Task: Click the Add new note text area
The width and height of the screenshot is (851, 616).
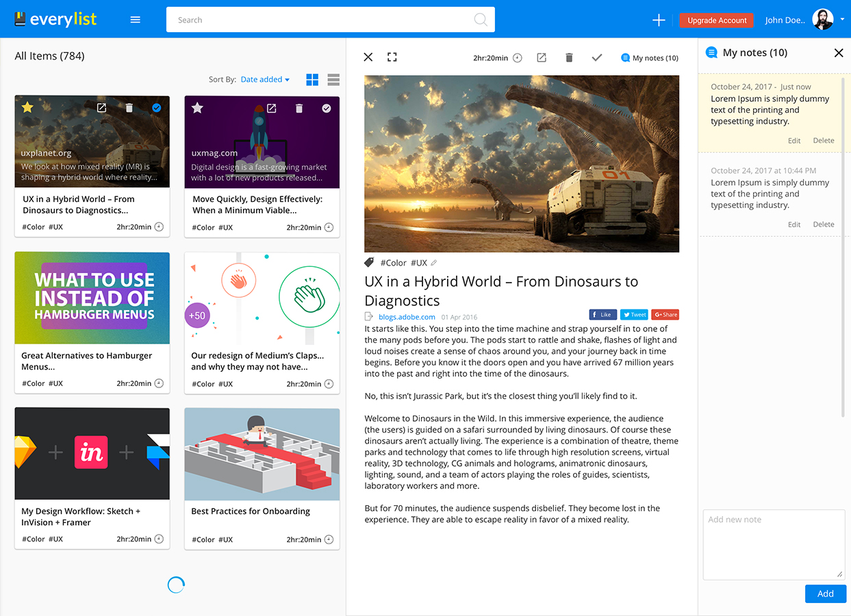Action: (x=774, y=545)
